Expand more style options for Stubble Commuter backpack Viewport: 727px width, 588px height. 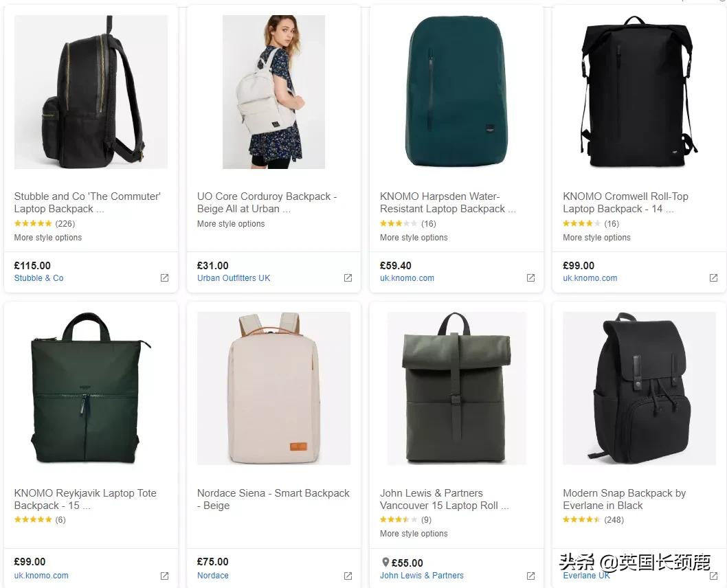(48, 238)
